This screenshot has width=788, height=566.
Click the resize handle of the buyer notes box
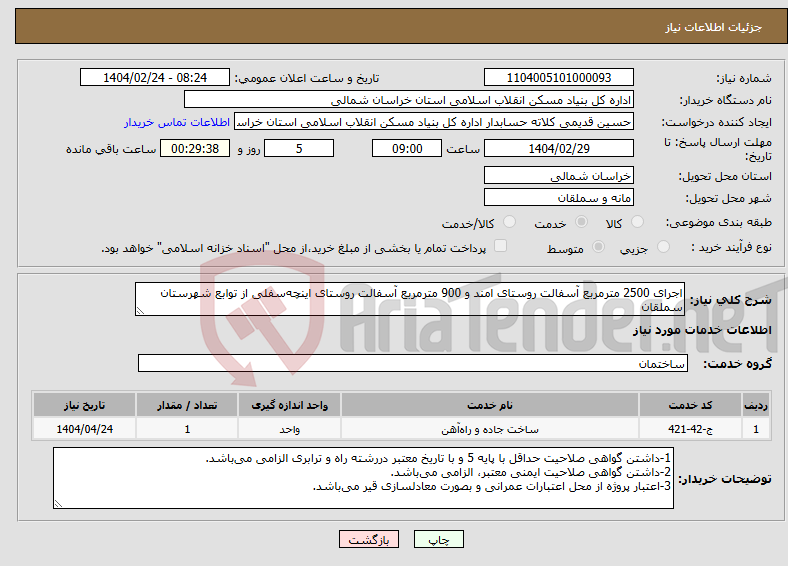pos(58,504)
